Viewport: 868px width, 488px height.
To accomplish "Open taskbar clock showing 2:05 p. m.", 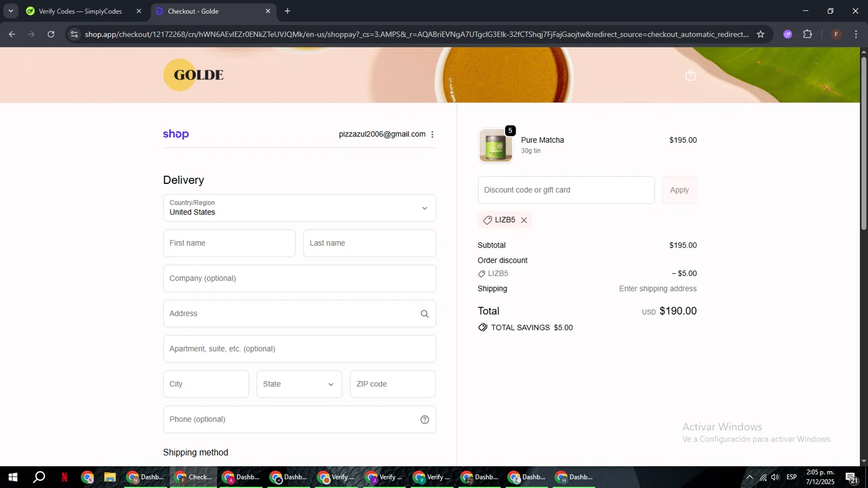I will [820, 478].
